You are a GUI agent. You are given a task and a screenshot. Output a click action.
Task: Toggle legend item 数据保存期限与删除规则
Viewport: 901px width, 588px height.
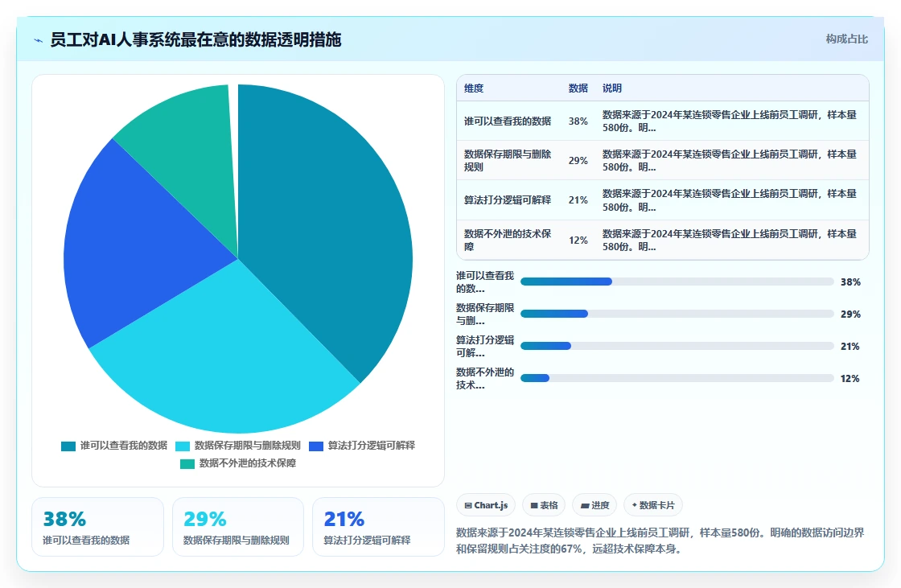coord(238,446)
